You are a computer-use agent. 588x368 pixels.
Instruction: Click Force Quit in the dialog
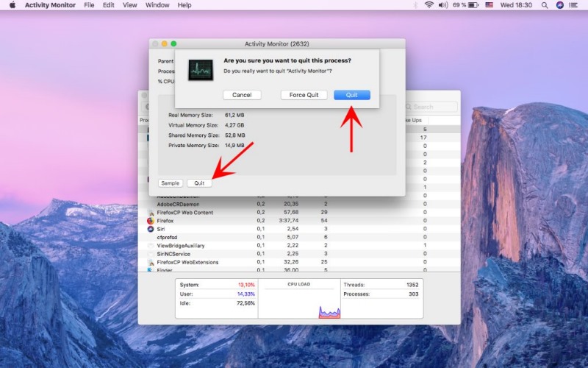point(304,95)
